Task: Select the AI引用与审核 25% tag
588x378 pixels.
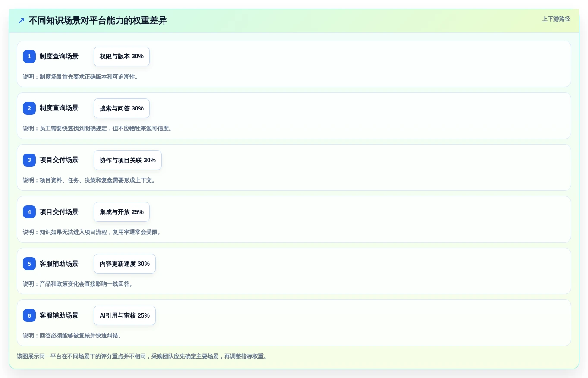Action: click(125, 315)
